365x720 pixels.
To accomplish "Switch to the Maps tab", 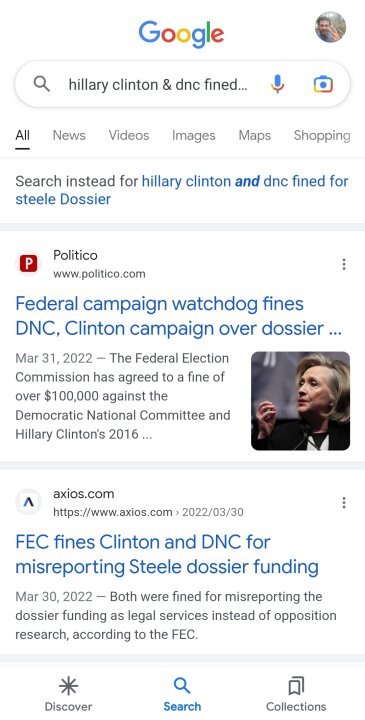I will point(255,135).
